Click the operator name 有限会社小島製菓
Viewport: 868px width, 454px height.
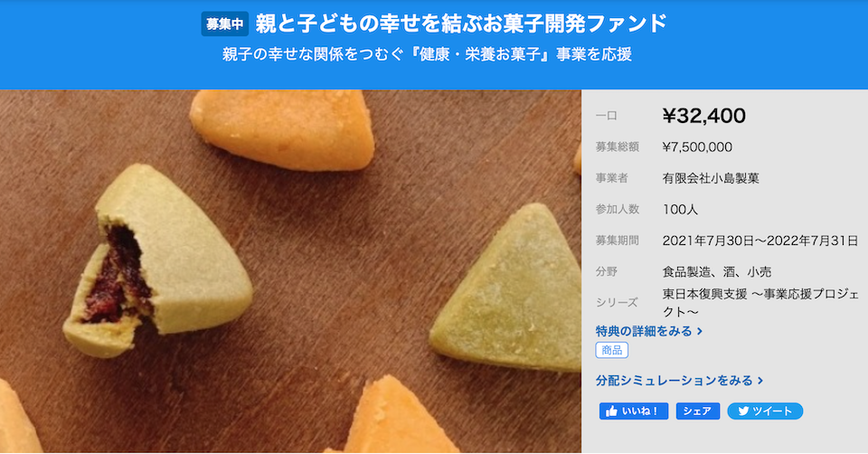pyautogui.click(x=711, y=178)
